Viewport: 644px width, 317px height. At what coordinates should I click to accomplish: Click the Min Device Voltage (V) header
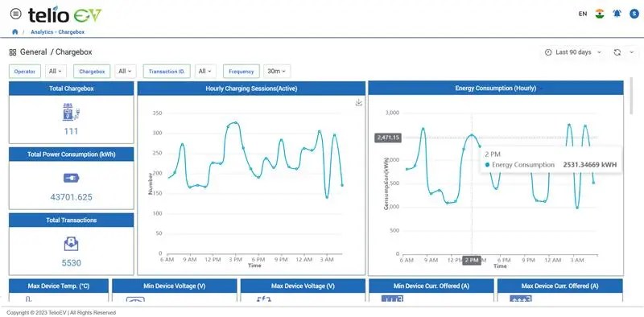(x=175, y=286)
